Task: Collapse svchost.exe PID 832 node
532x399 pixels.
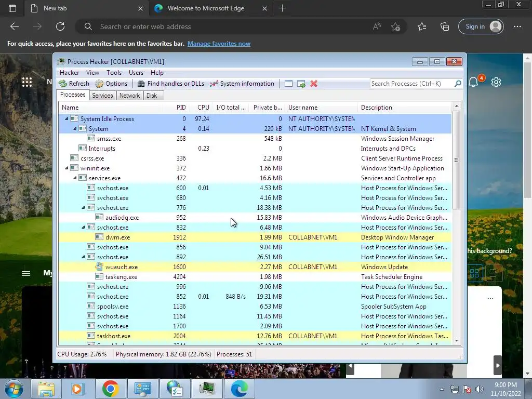Action: (83, 228)
